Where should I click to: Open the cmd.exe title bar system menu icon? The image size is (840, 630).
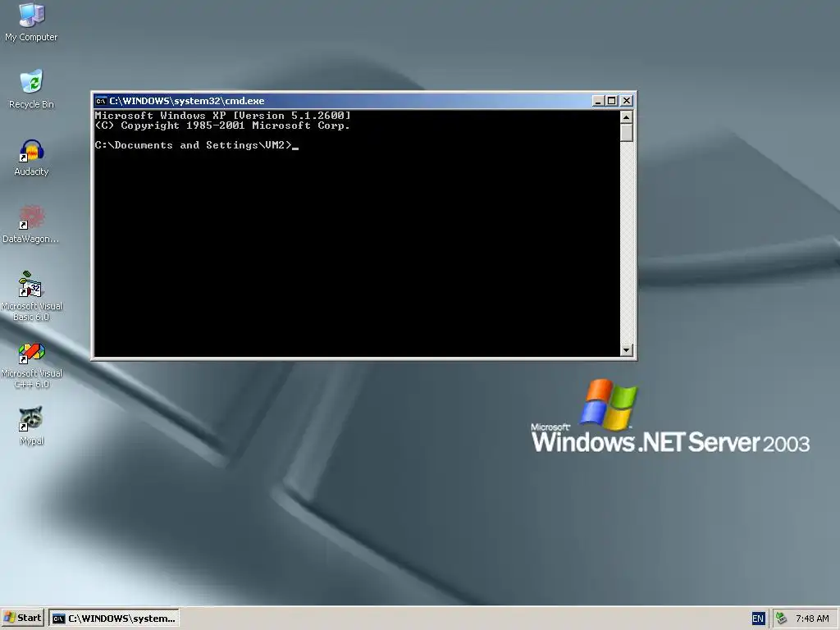click(x=101, y=101)
